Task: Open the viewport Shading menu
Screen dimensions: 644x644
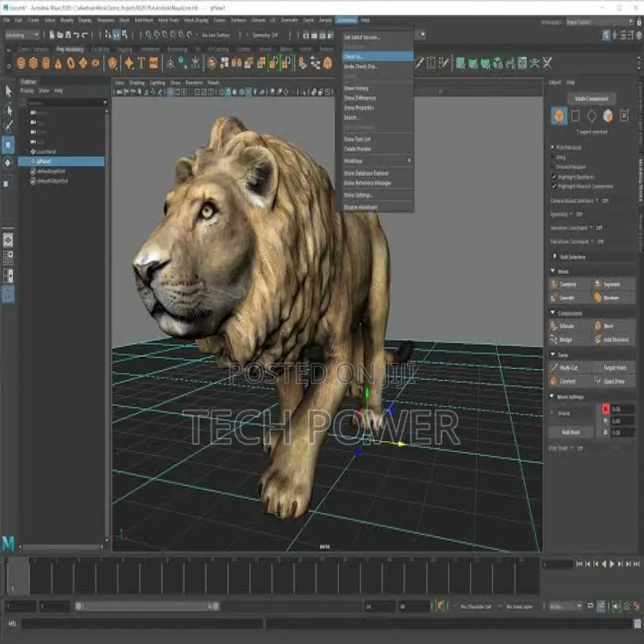Action: [x=137, y=82]
